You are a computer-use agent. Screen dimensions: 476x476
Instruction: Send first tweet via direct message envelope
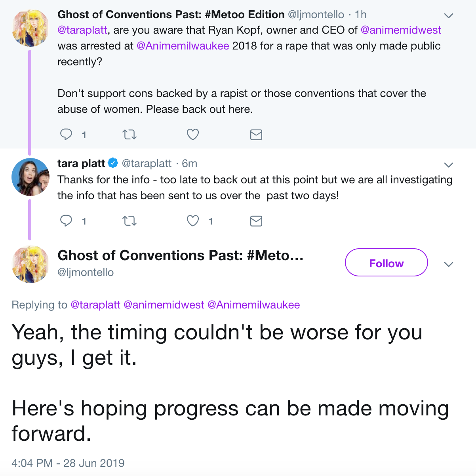point(256,135)
